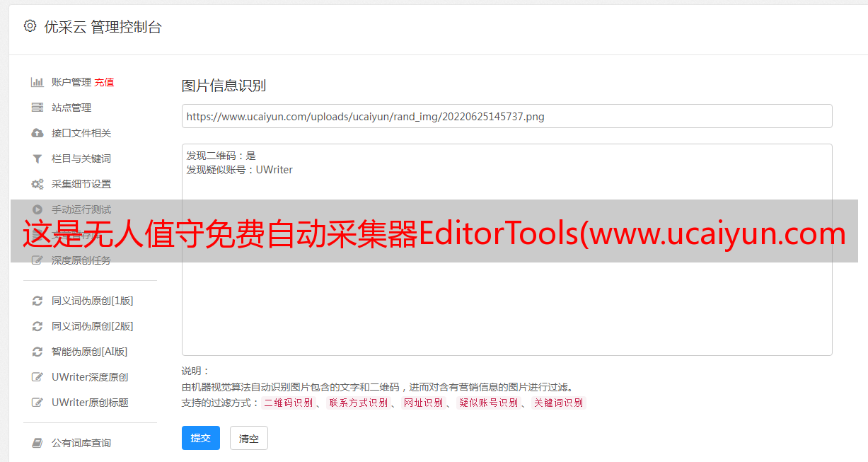The height and width of the screenshot is (462, 868).
Task: Click the 支持的过滤方式： label
Action: point(221,403)
